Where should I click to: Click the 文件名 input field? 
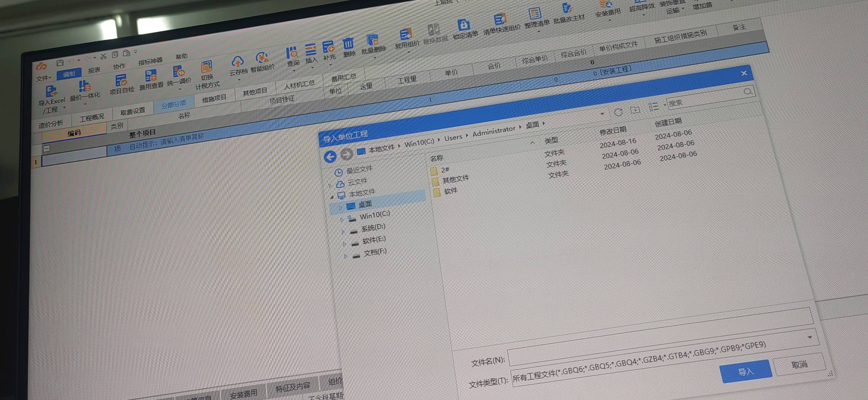coord(661,337)
